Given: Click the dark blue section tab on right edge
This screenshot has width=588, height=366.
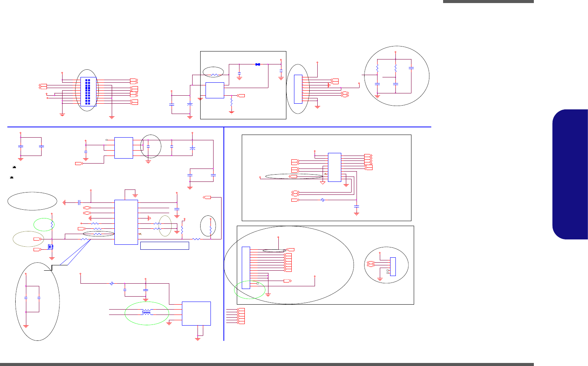Looking at the screenshot, I should coord(570,174).
